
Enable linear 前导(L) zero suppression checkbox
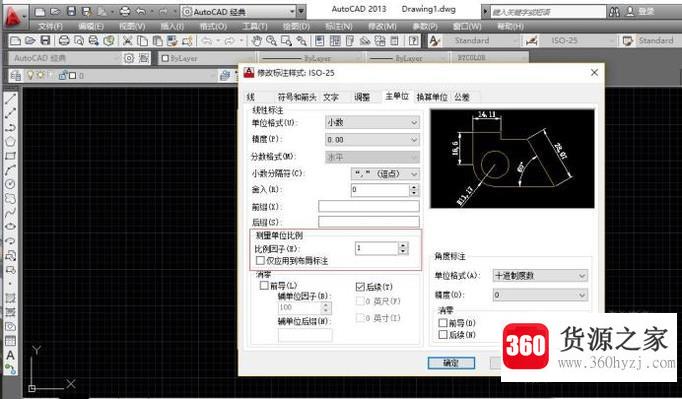pyautogui.click(x=264, y=285)
